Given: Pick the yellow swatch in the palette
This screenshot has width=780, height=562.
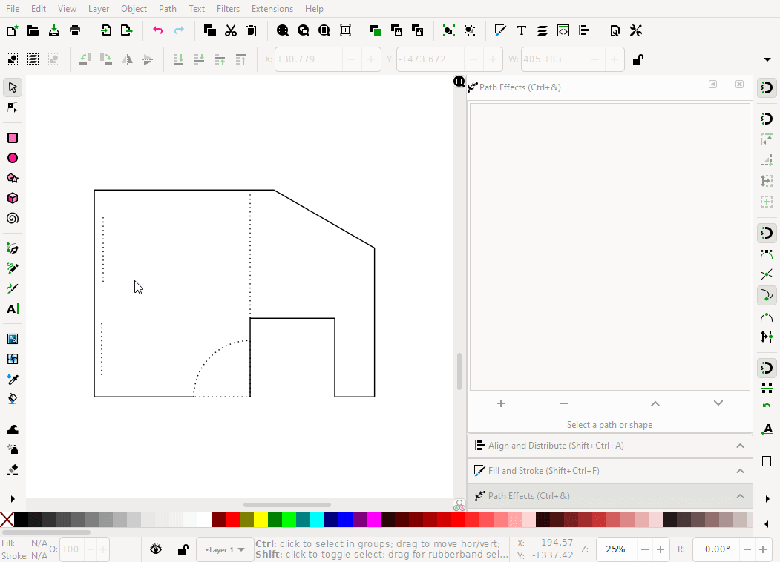Looking at the screenshot, I should pos(261,520).
